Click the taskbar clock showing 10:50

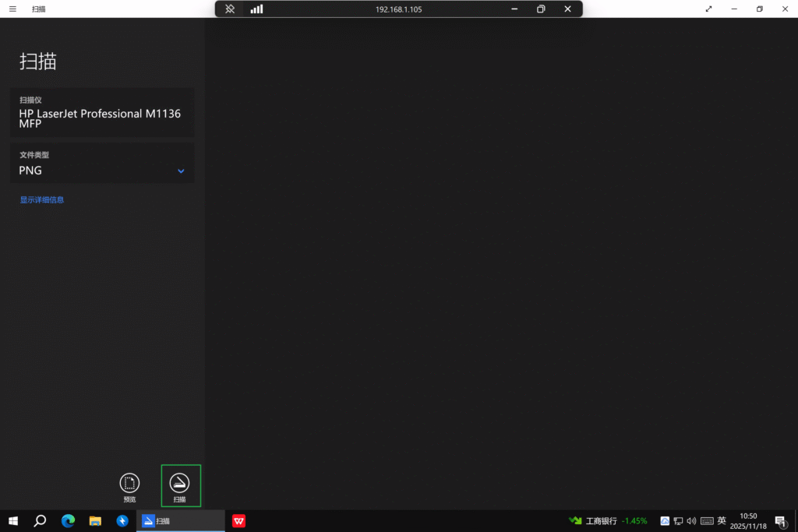pos(748,521)
